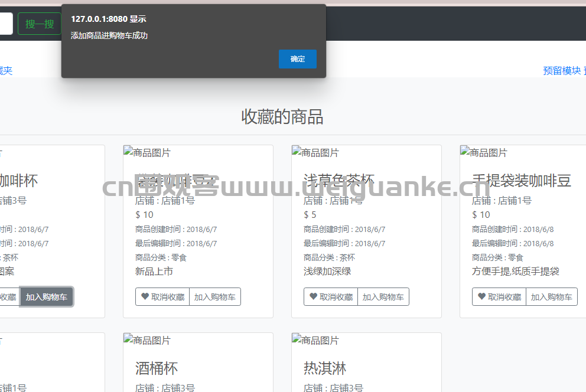Viewport: 586px width, 392px height.
Task: Click the 酒桶杯 product title
Action: pyautogui.click(x=157, y=368)
